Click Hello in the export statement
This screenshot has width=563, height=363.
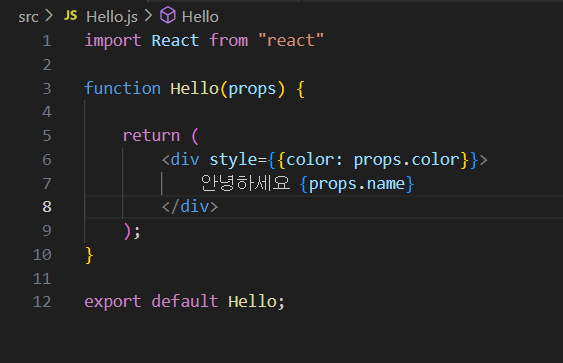point(252,301)
